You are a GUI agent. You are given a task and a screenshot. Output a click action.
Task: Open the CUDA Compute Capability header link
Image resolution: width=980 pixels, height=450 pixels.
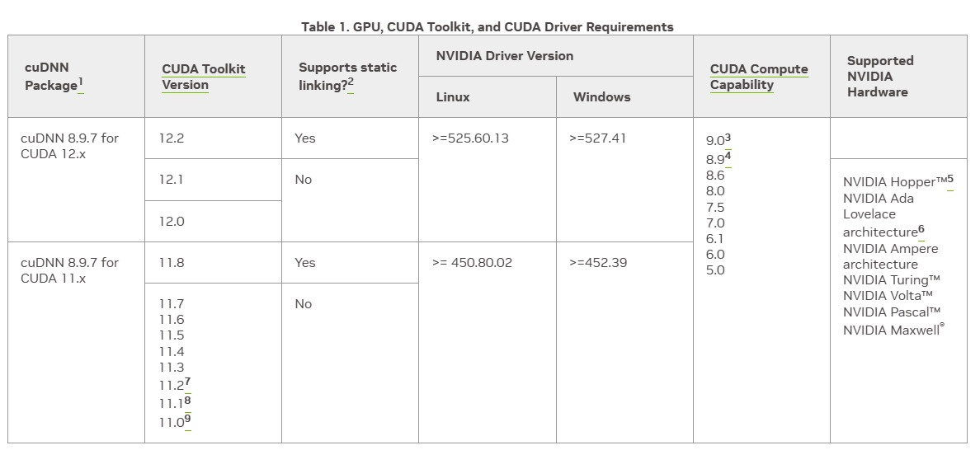point(759,77)
